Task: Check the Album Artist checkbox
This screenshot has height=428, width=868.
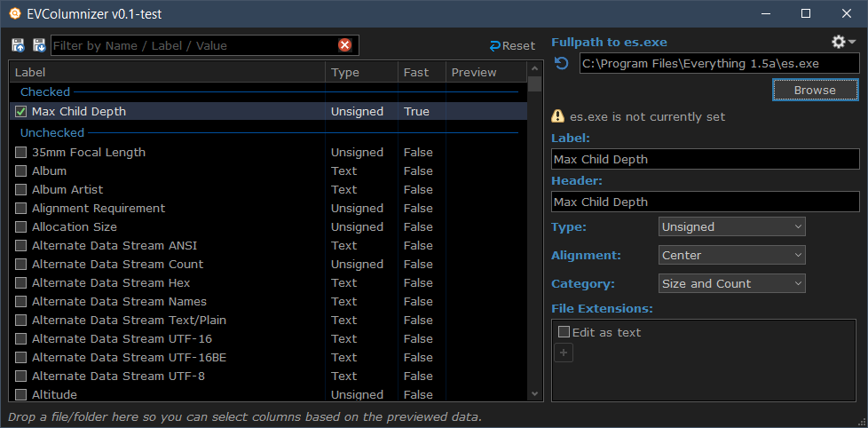Action: (x=21, y=190)
